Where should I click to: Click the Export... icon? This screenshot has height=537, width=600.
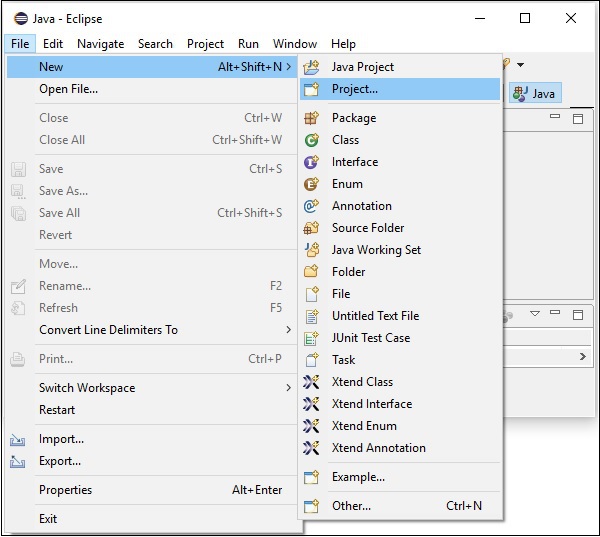pyautogui.click(x=18, y=461)
